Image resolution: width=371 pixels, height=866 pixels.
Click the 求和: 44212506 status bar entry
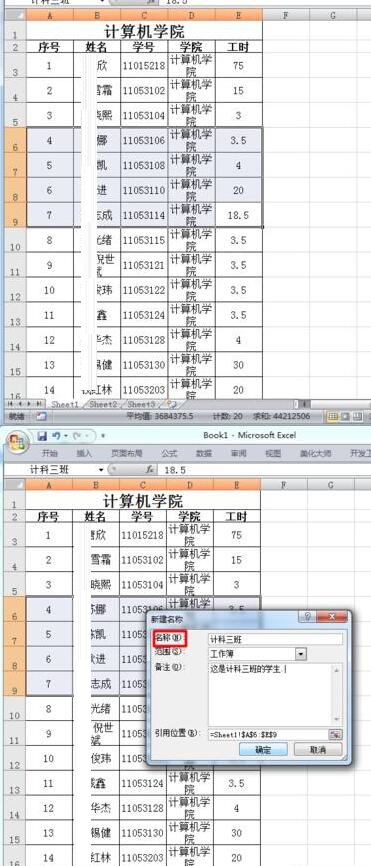pos(283,416)
